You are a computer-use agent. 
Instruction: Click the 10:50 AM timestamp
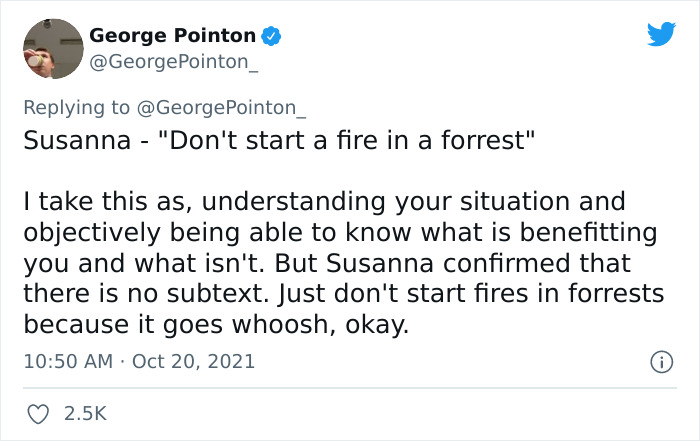[68, 361]
